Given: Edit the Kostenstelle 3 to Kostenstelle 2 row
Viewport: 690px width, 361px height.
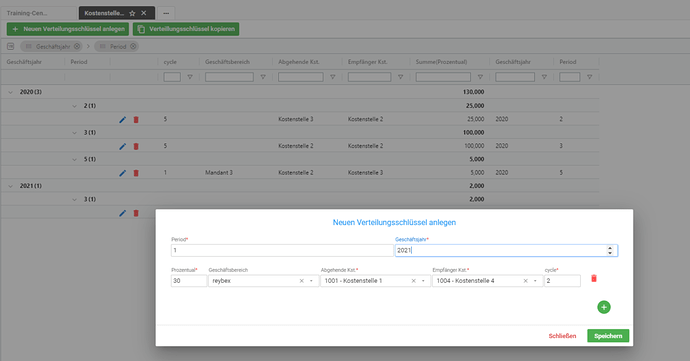Looking at the screenshot, I should click(122, 119).
